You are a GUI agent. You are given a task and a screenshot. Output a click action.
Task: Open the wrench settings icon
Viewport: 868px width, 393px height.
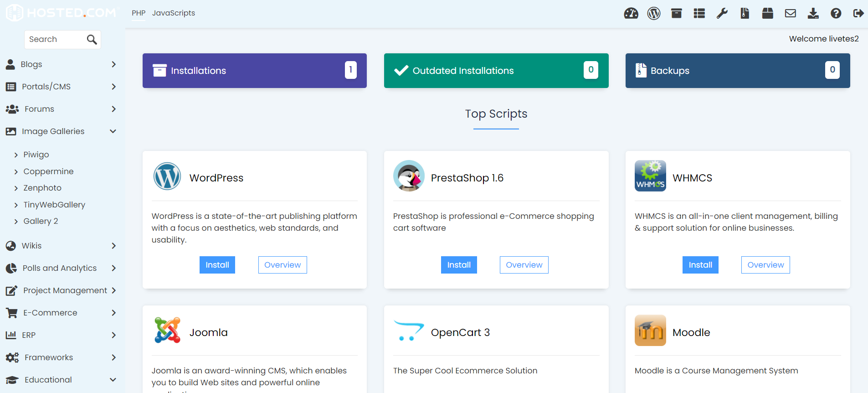pyautogui.click(x=722, y=13)
